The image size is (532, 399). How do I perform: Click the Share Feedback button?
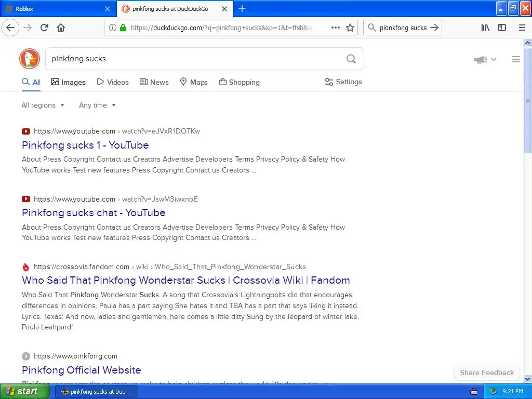click(487, 373)
